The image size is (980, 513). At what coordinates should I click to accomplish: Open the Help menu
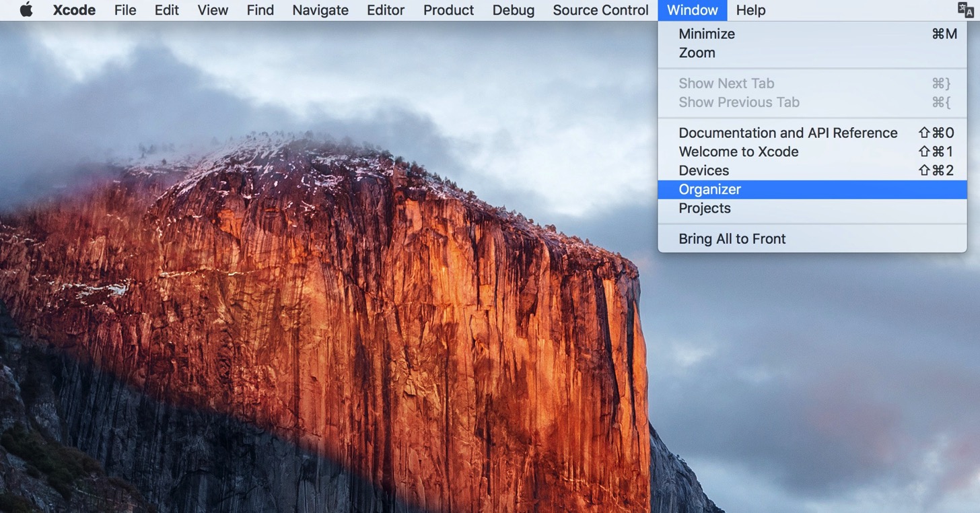point(750,10)
